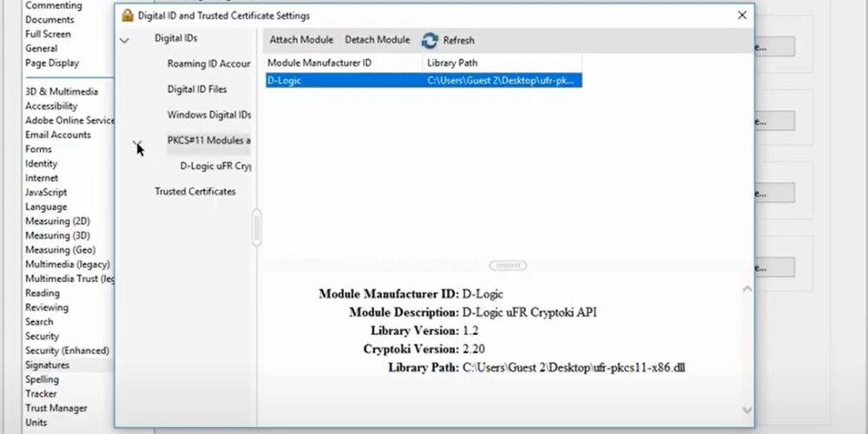Select 3D & Multimedia category in Preferences
This screenshot has width=868, height=434.
62,92
